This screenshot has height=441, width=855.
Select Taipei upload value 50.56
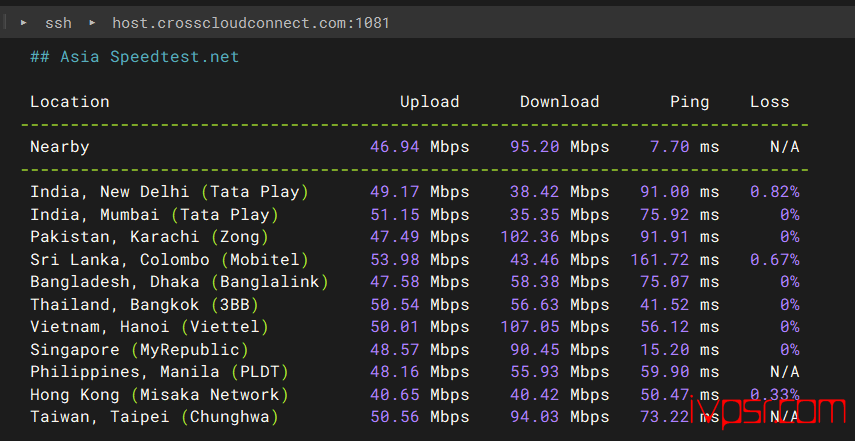(x=395, y=417)
